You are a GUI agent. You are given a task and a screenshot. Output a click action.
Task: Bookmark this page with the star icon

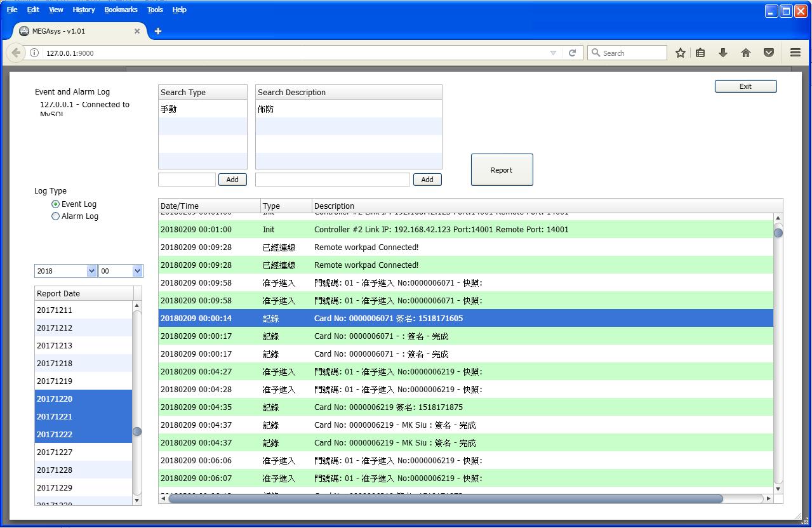click(681, 53)
